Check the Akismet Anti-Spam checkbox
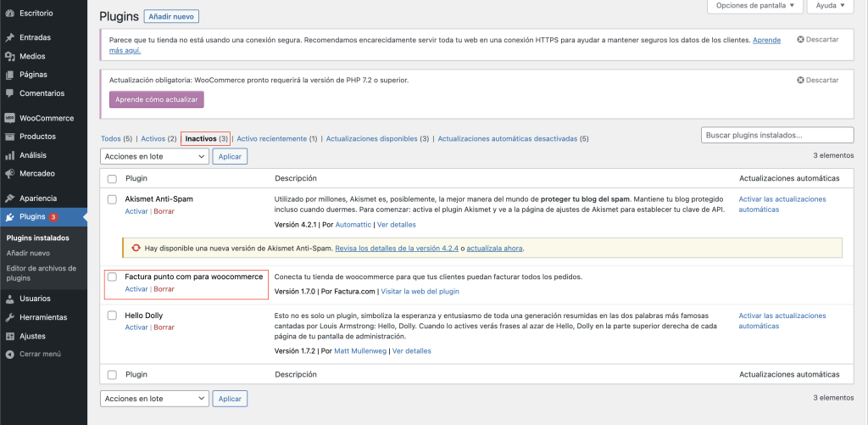The image size is (868, 425). coord(112,199)
